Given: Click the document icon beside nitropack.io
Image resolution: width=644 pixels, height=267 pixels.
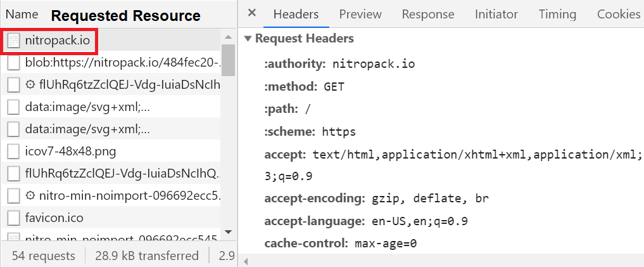Looking at the screenshot, I should [x=13, y=41].
